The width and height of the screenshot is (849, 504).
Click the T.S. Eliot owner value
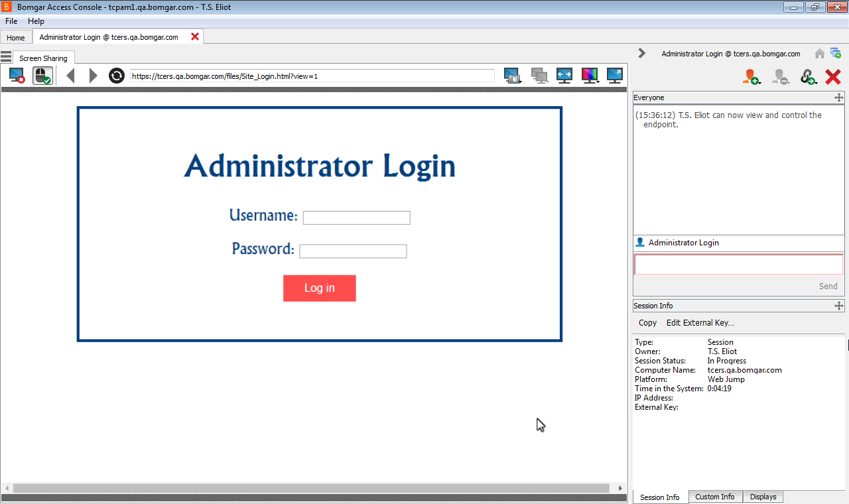coord(722,351)
